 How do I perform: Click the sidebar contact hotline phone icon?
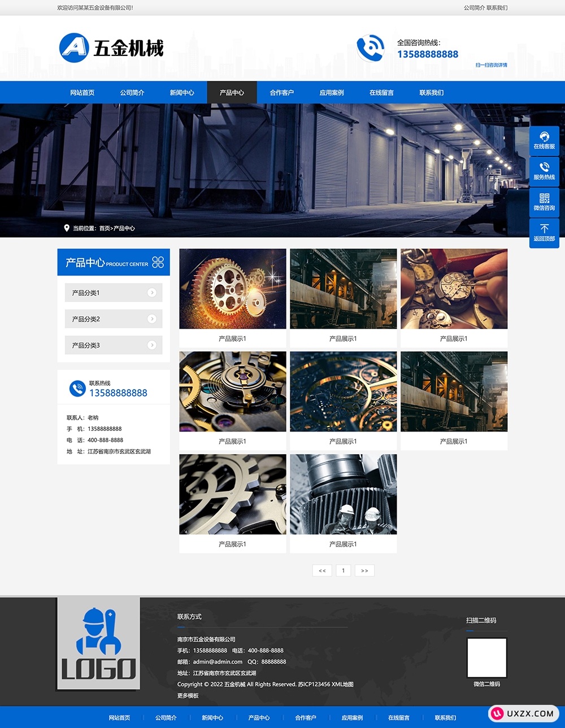(x=77, y=389)
